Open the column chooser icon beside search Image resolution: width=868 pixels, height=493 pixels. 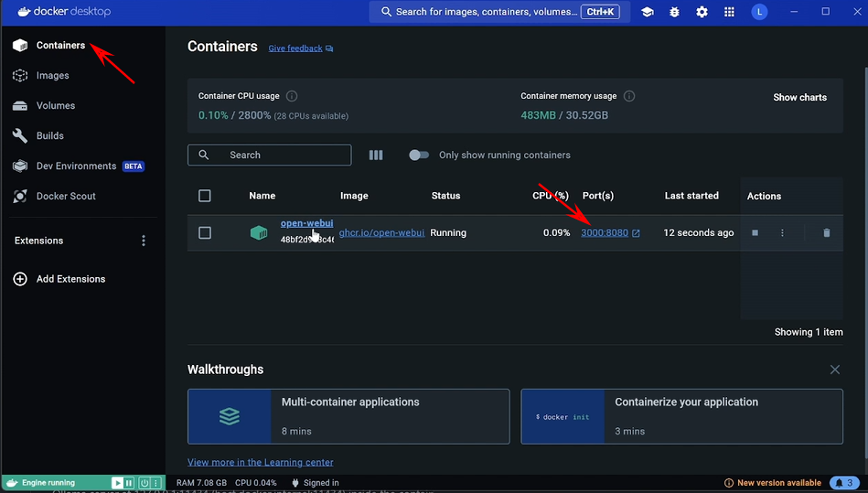pos(376,155)
